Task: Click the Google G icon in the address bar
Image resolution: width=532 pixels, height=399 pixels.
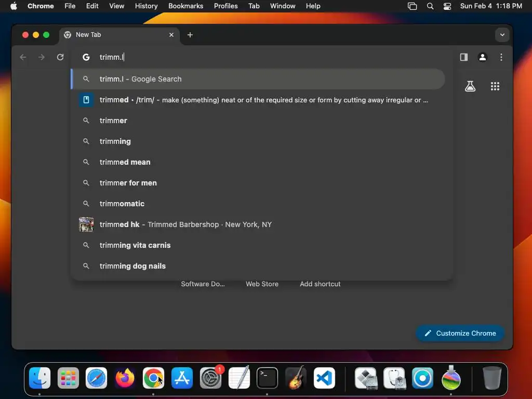Action: tap(86, 57)
